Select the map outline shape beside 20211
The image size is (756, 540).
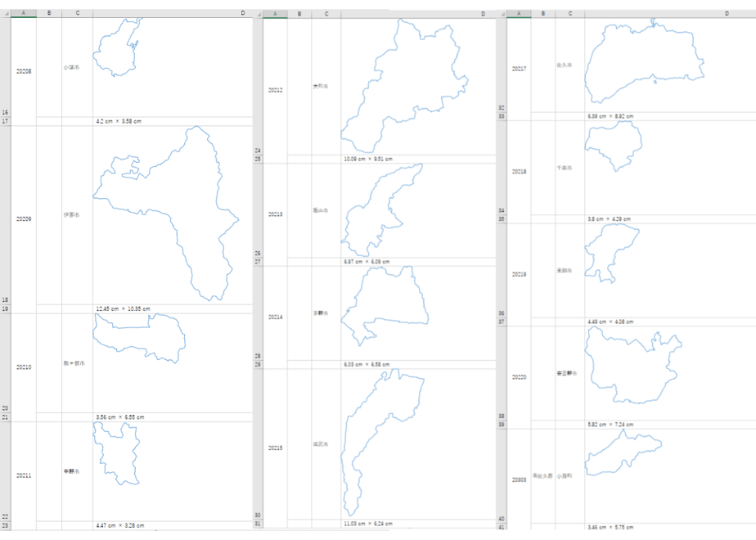pyautogui.click(x=115, y=453)
